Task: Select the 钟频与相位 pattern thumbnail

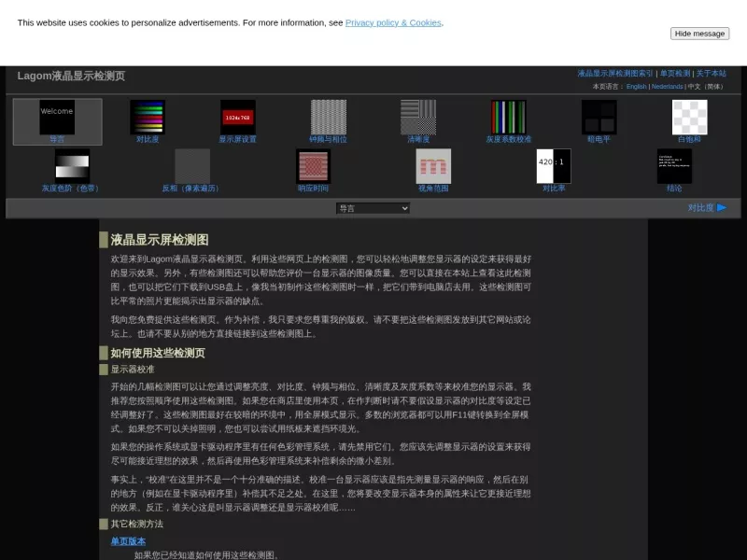Action: (x=329, y=118)
